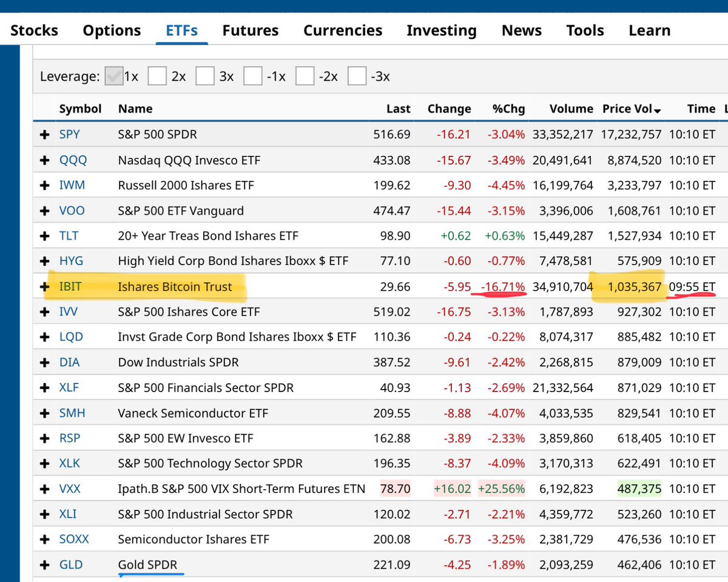This screenshot has width=728, height=582.
Task: Open the IWM symbol link
Action: [x=72, y=185]
